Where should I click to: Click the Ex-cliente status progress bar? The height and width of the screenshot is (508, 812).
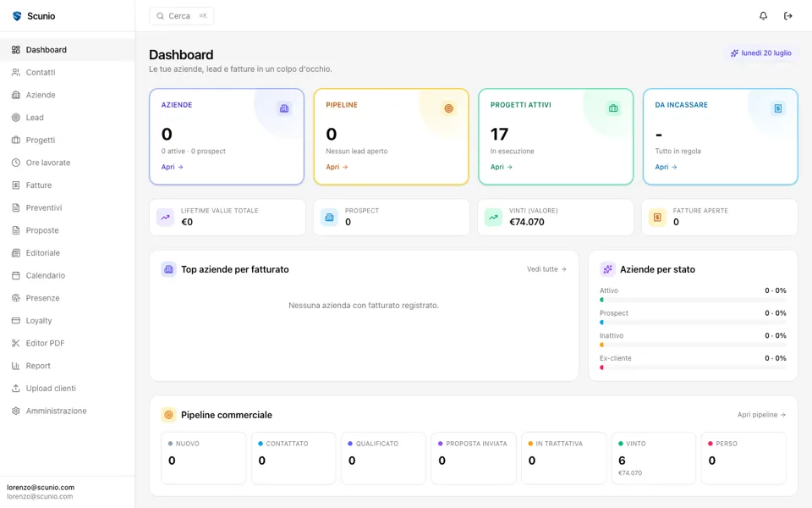693,367
